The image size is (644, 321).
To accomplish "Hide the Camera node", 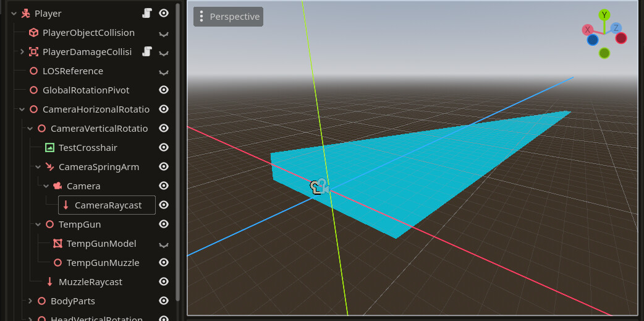I will coord(164,186).
